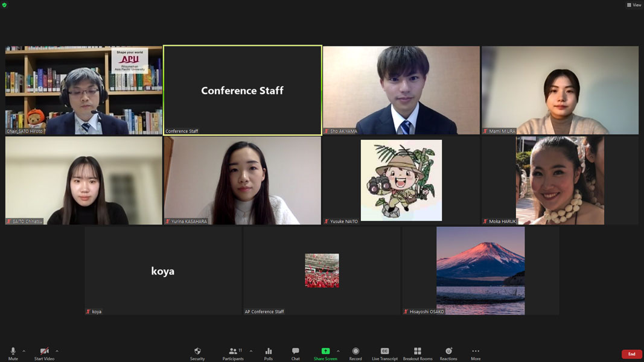Image resolution: width=644 pixels, height=362 pixels.
Task: Open Breakout Rooms
Action: pyautogui.click(x=417, y=352)
